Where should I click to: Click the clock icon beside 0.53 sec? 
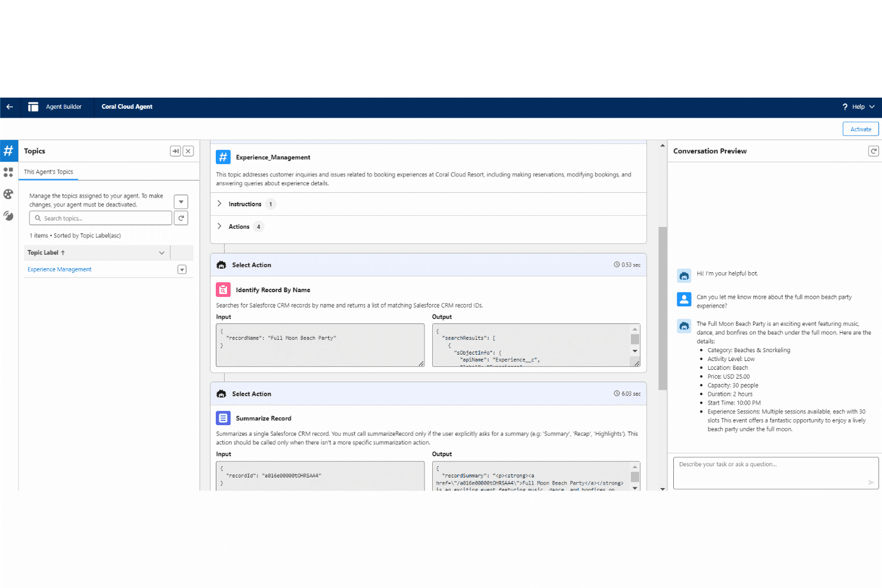click(617, 265)
